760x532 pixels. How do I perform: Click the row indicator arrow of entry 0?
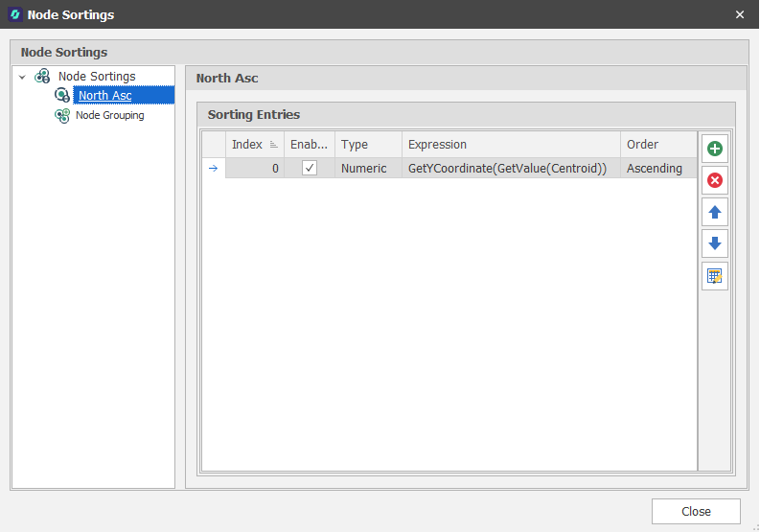pyautogui.click(x=213, y=168)
